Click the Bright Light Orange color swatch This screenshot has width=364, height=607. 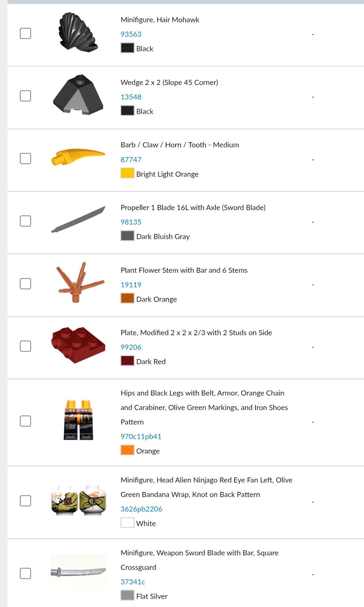[127, 173]
